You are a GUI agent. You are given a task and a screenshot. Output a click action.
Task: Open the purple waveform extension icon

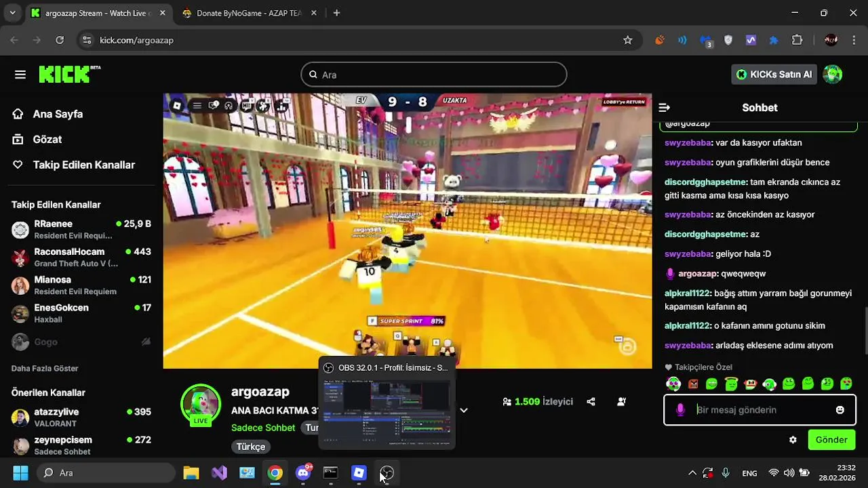pos(751,40)
